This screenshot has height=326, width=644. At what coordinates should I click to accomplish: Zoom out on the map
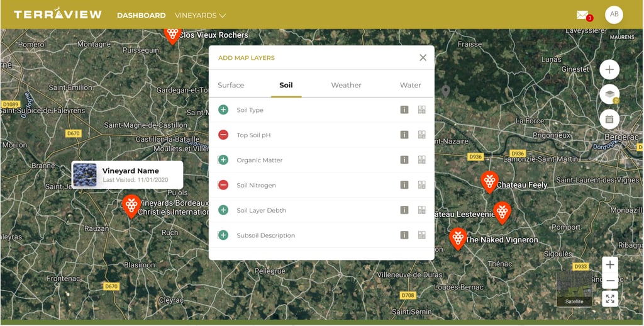click(x=610, y=281)
